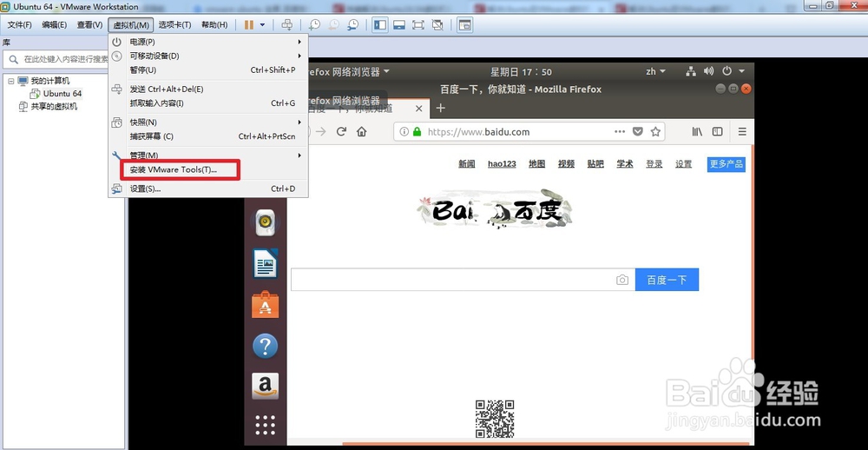Open the 编辑(E) menu

coord(54,25)
